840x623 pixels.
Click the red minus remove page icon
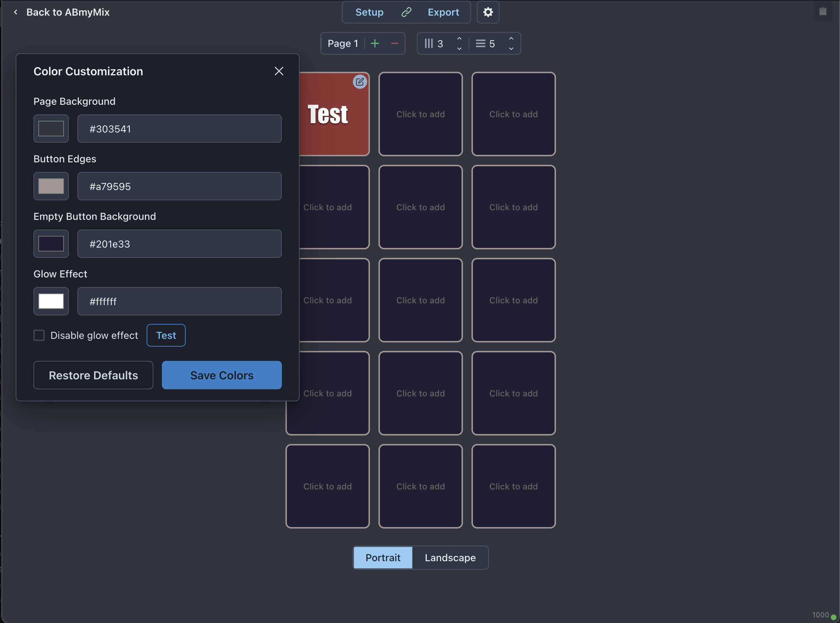[394, 43]
